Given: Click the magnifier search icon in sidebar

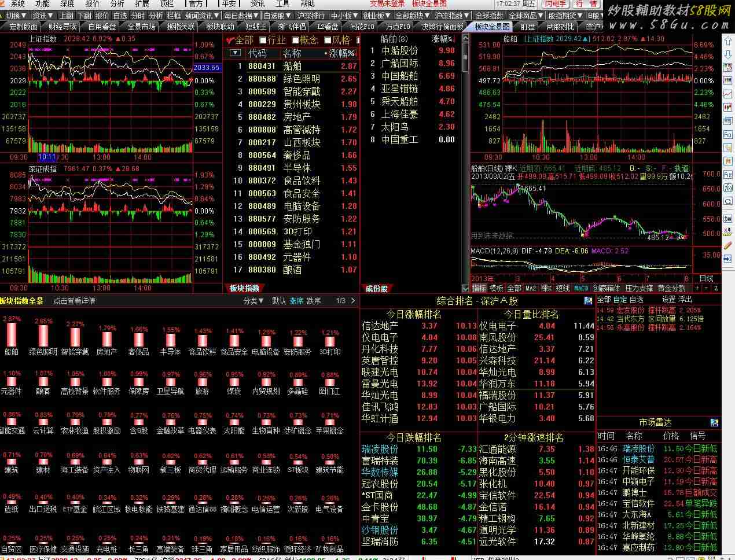Looking at the screenshot, I should [728, 201].
